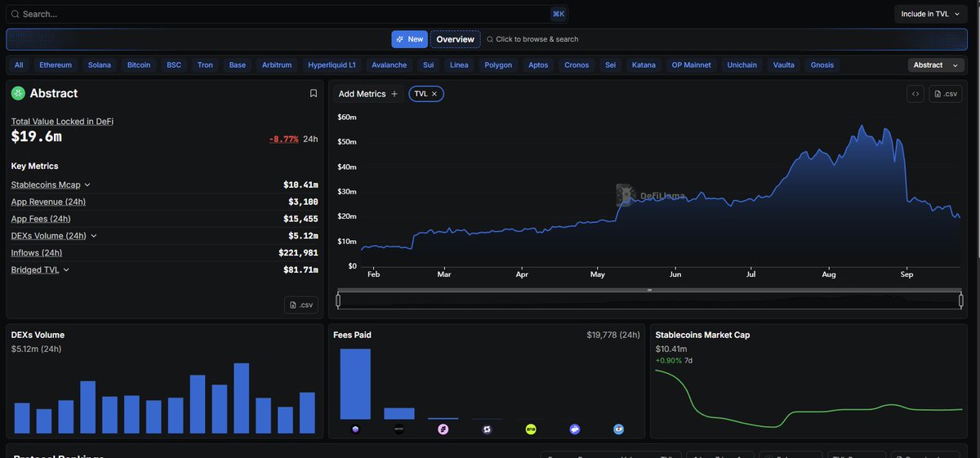Click the green Abstract logo icon
The height and width of the screenshot is (458, 980).
pos(18,93)
